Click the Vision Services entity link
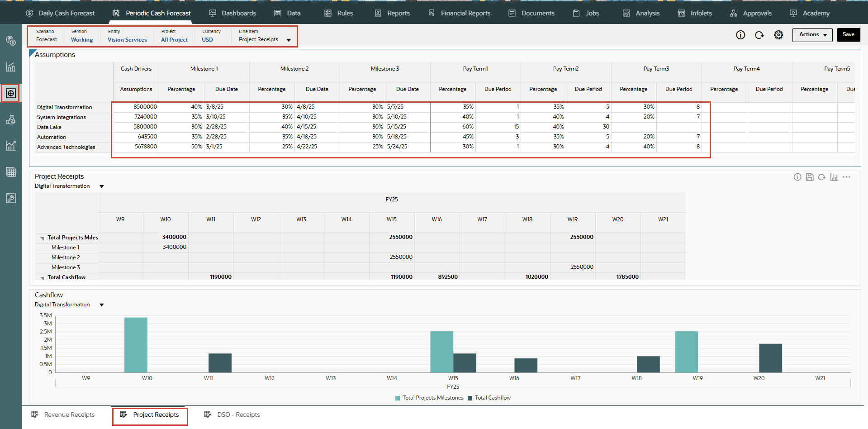 click(127, 40)
